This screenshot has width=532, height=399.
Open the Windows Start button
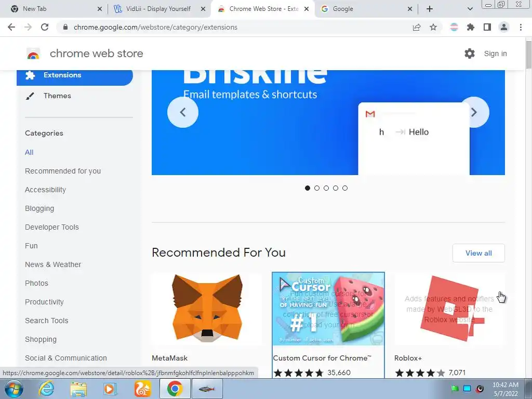(x=14, y=389)
